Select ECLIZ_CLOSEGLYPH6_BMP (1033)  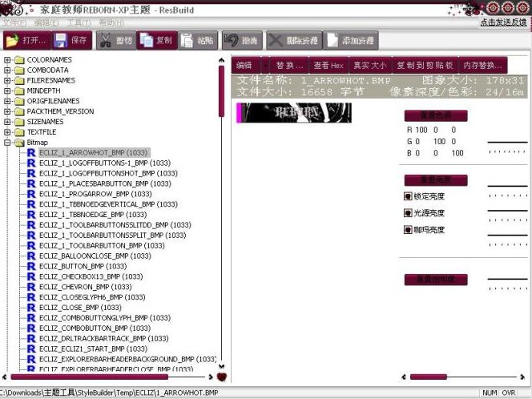pos(92,297)
